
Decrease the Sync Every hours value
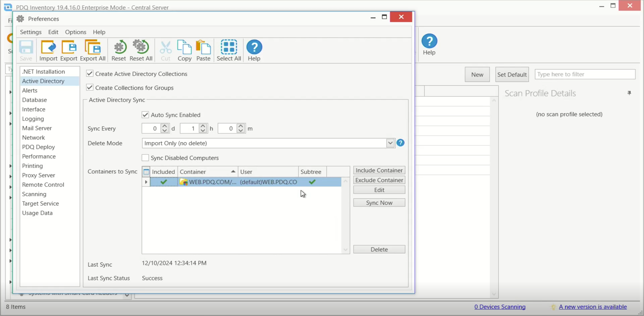pyautogui.click(x=203, y=131)
